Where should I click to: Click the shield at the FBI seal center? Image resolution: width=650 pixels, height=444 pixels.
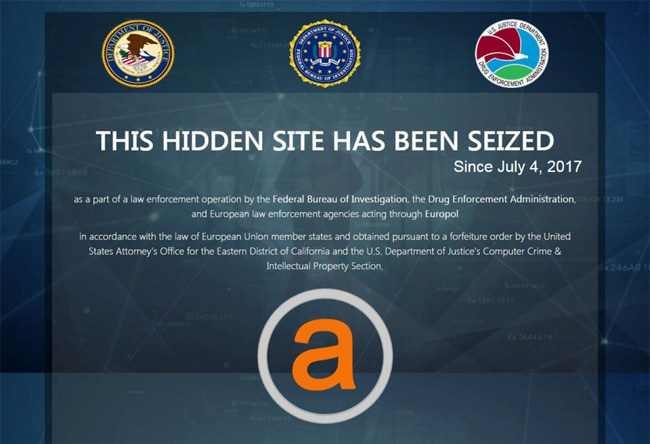[325, 50]
